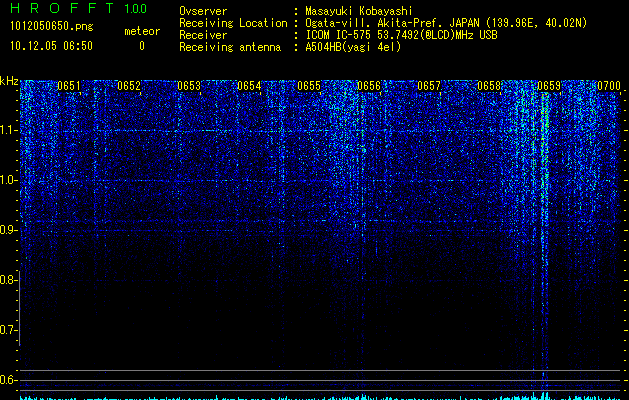This screenshot has width=629, height=400.
Task: Click the 0656 time marker
Action: [x=369, y=86]
